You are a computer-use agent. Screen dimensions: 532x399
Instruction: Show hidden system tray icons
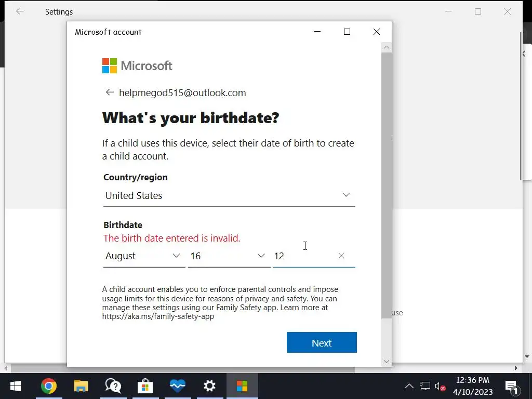tap(409, 386)
